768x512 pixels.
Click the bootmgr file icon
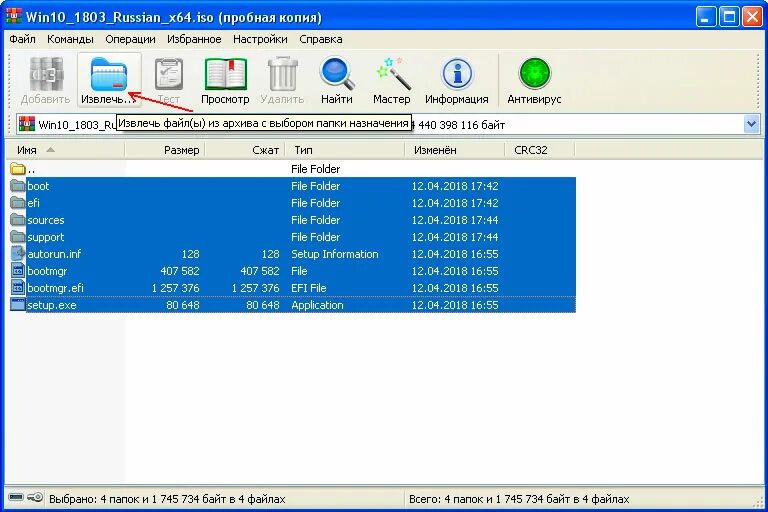click(x=18, y=271)
